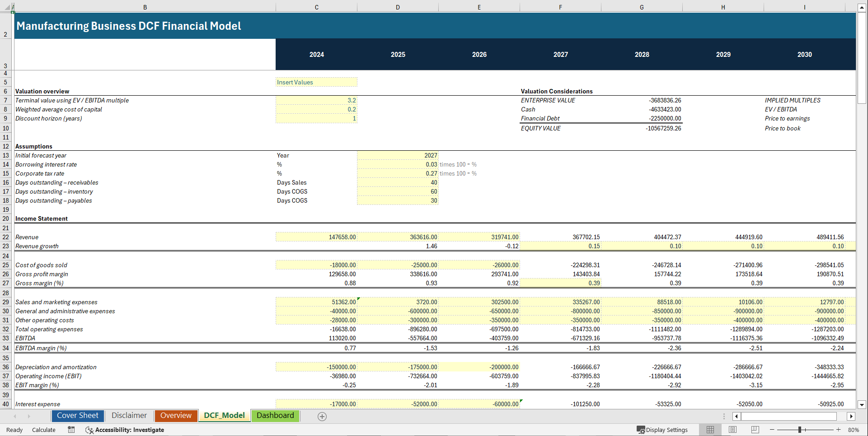Click the macro recording indicator icon
Screen dimensions: 868x436
71,430
